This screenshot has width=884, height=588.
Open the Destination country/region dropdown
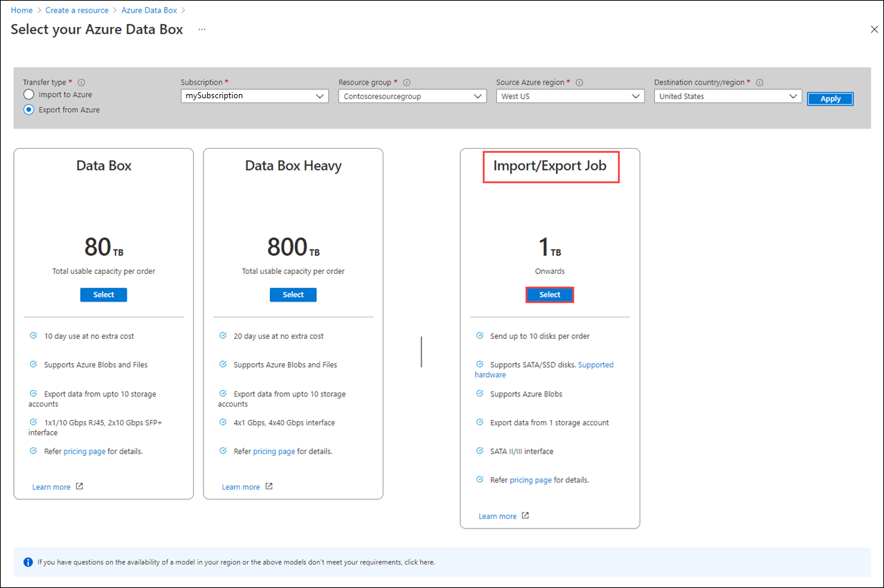pyautogui.click(x=728, y=95)
